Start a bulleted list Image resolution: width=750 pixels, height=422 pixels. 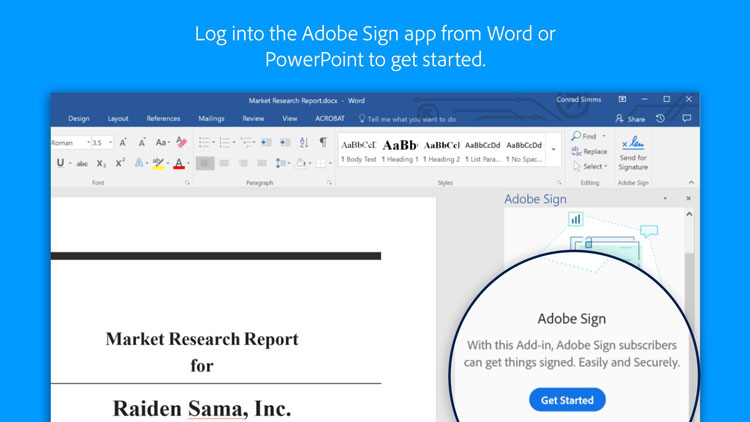point(204,142)
